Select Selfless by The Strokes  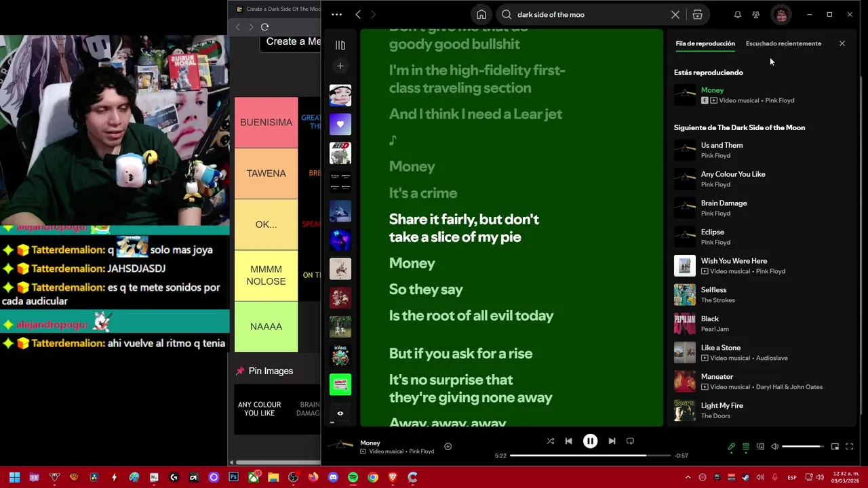(759, 295)
